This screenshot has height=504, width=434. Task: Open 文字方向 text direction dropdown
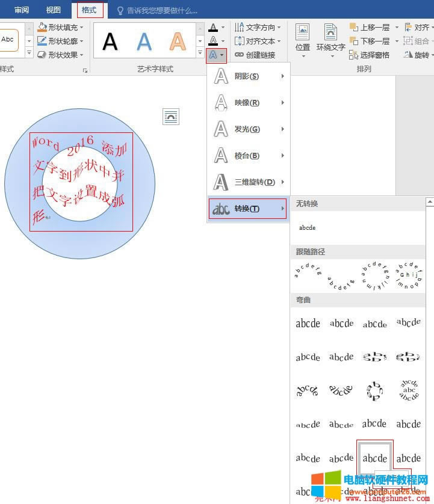coord(258,27)
